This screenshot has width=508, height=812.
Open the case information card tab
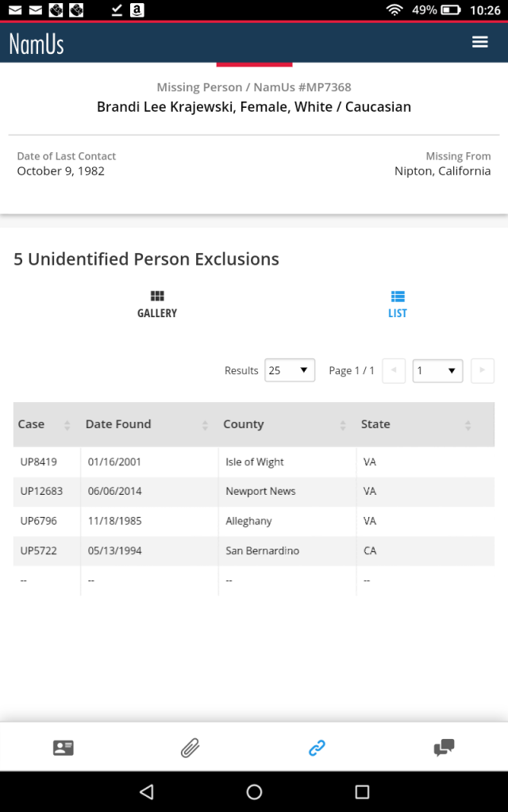pos(63,747)
